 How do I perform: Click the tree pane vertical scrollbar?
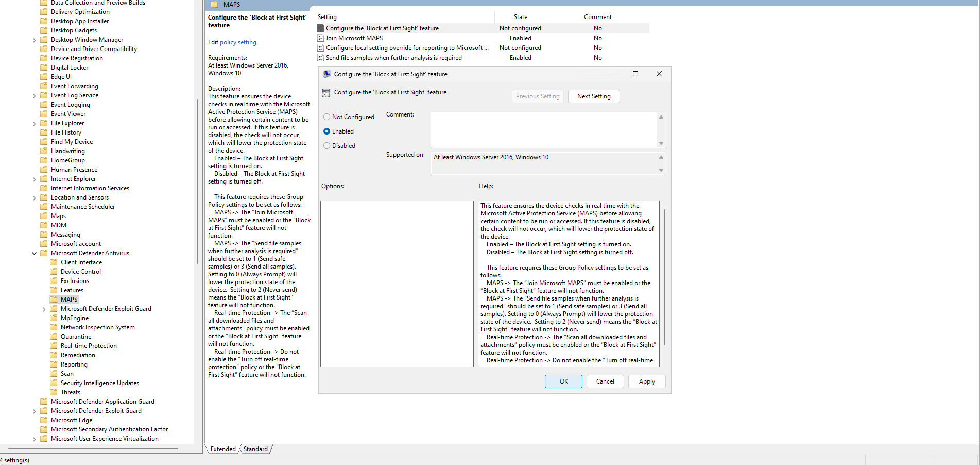[x=198, y=180]
